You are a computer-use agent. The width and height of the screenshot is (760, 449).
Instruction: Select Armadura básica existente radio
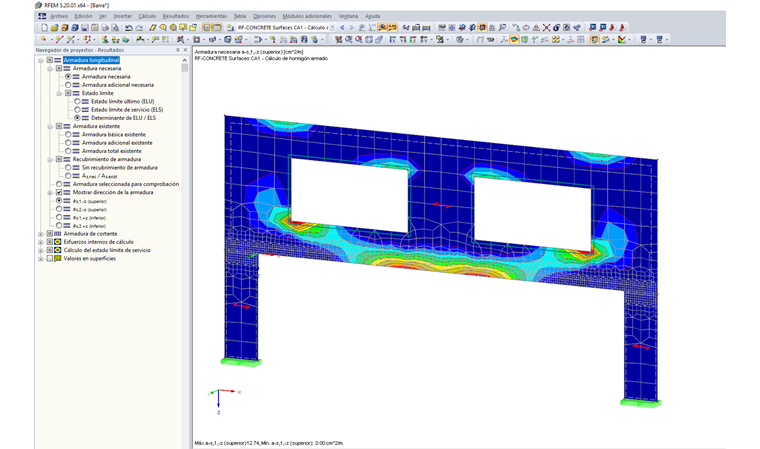coord(68,134)
